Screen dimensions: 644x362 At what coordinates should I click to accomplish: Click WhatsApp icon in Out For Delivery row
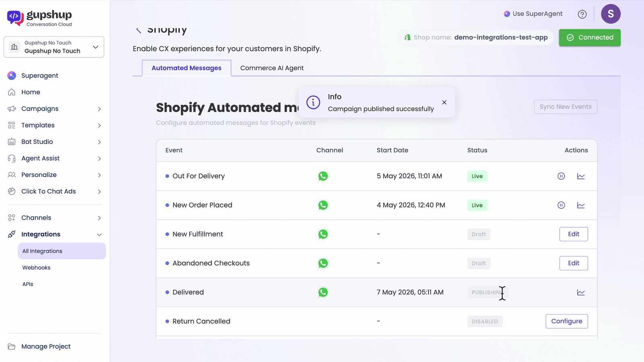click(x=323, y=176)
